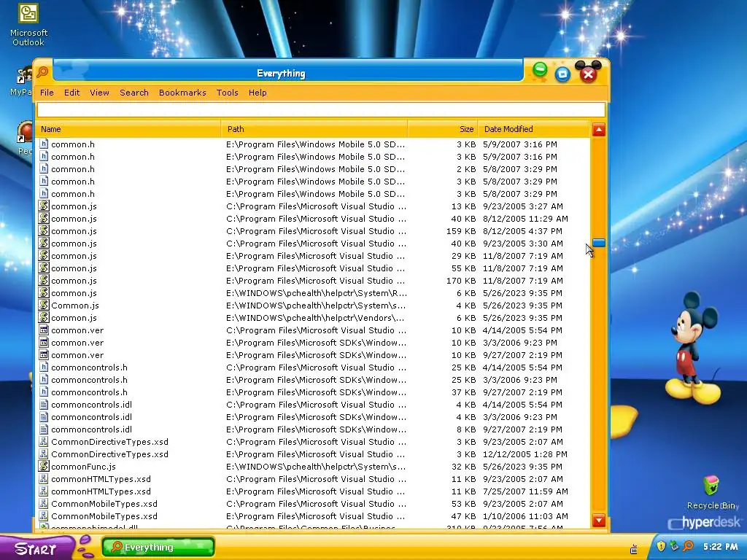The width and height of the screenshot is (747, 560).
Task: Click the scrollbar up arrow in results
Action: pos(599,130)
